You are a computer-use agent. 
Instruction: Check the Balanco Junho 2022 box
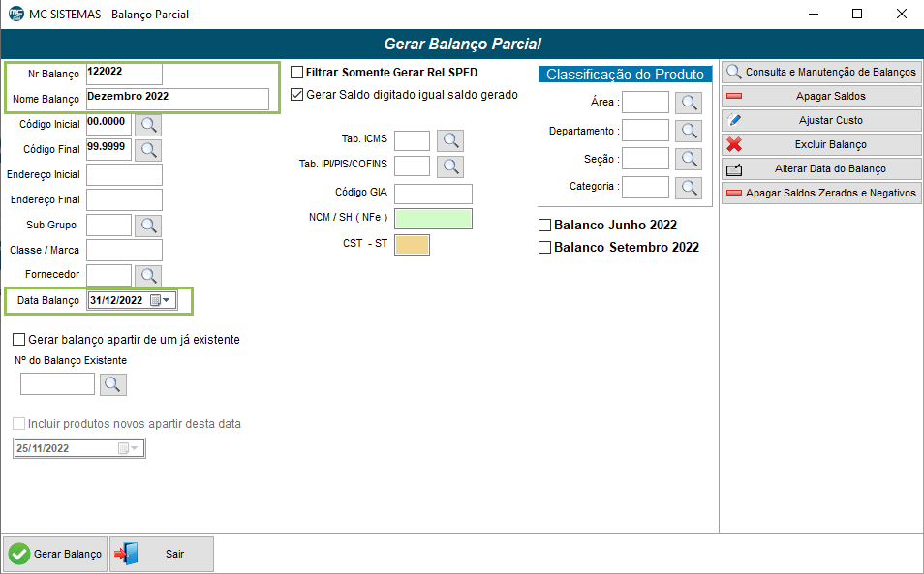[544, 225]
